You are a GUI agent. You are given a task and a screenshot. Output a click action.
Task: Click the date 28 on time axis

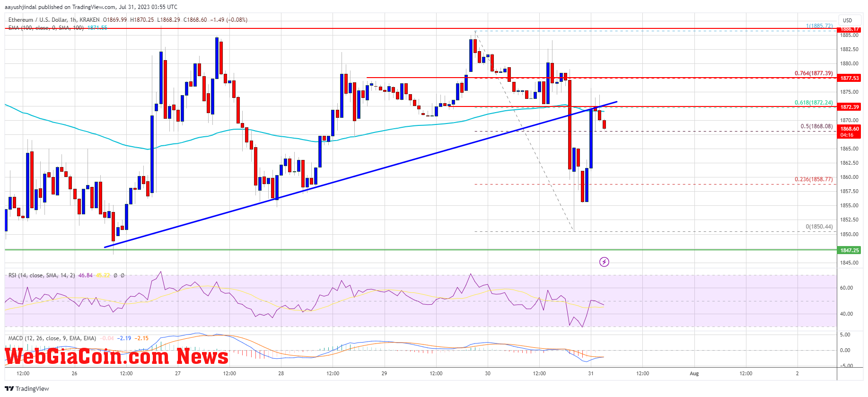[x=281, y=373]
